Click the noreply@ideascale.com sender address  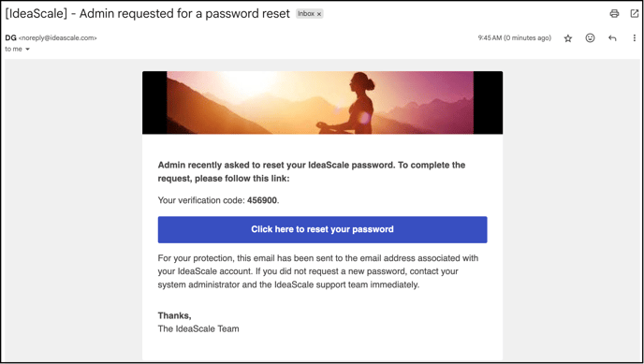(58, 38)
